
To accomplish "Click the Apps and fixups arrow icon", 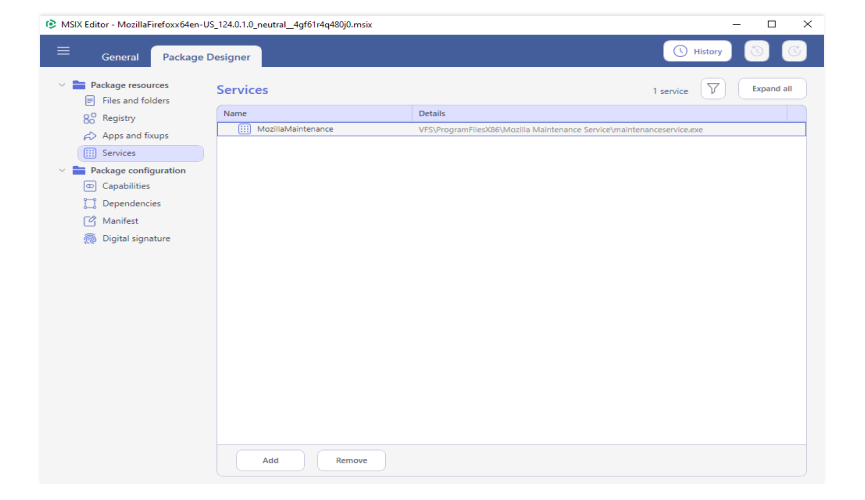I will pyautogui.click(x=90, y=136).
